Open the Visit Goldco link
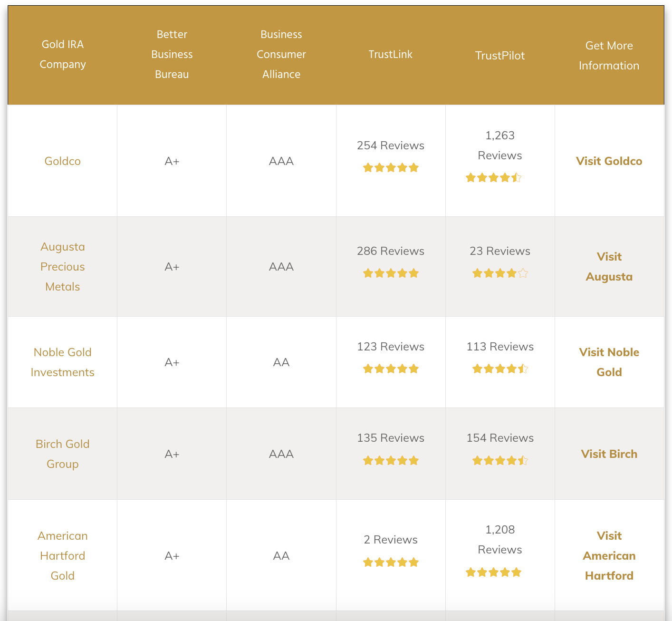 click(x=609, y=161)
